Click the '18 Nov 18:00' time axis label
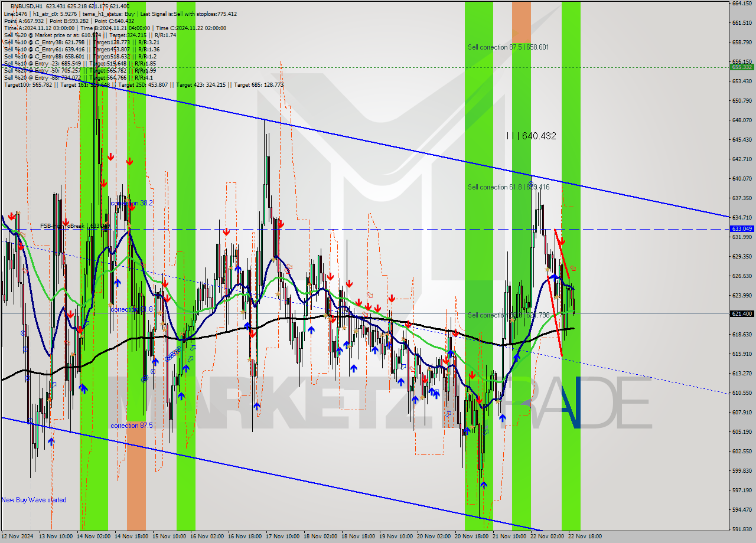 [359, 537]
